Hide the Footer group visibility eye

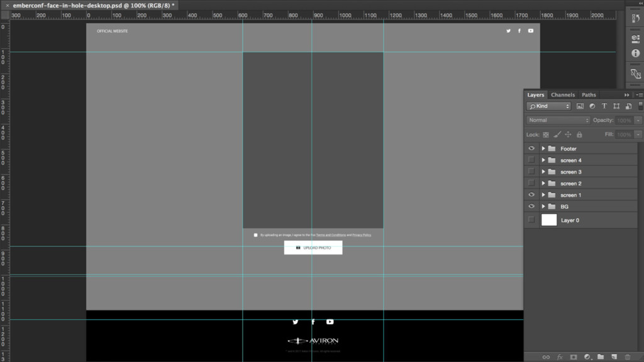[x=531, y=149]
